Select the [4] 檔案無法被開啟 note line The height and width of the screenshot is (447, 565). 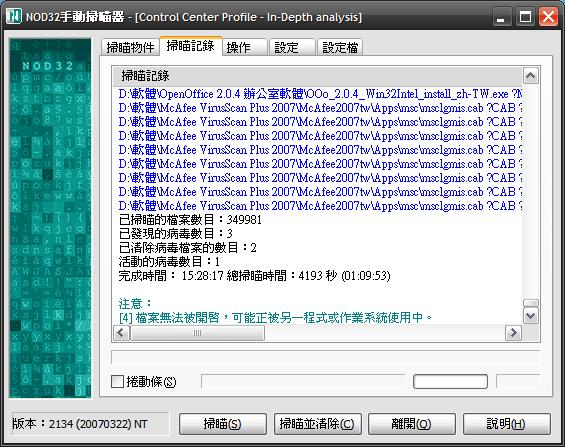(275, 318)
